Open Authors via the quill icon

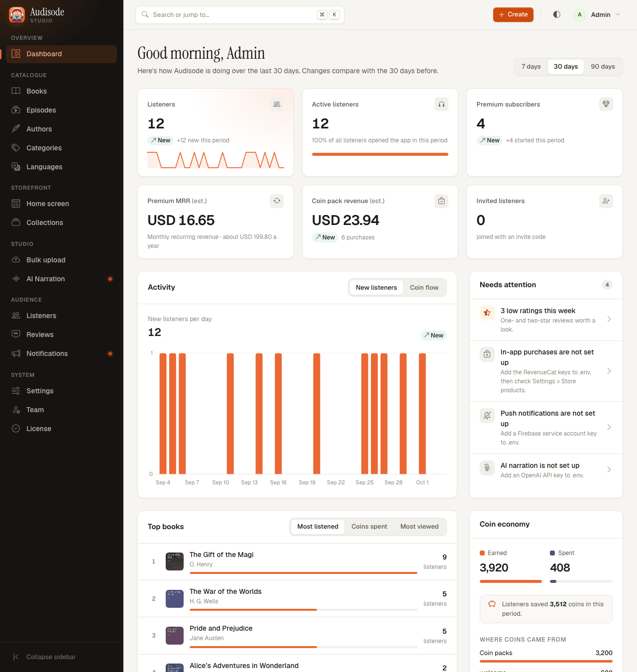pos(16,129)
